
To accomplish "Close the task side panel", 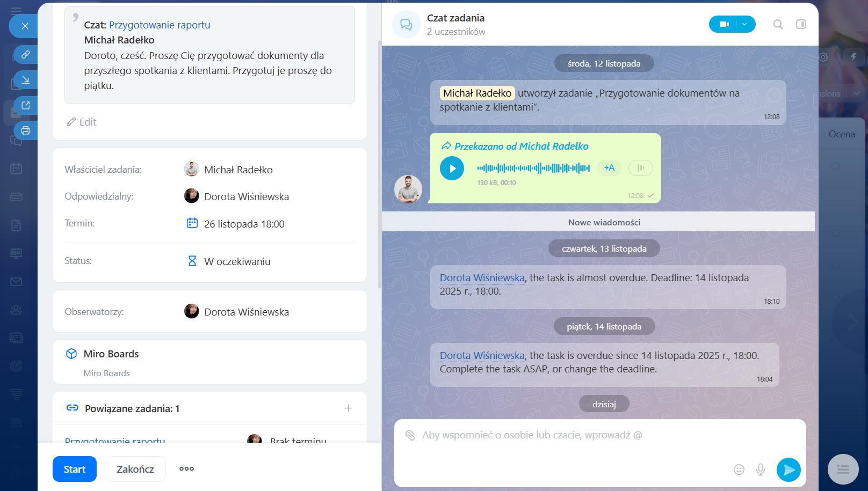I will 25,26.
